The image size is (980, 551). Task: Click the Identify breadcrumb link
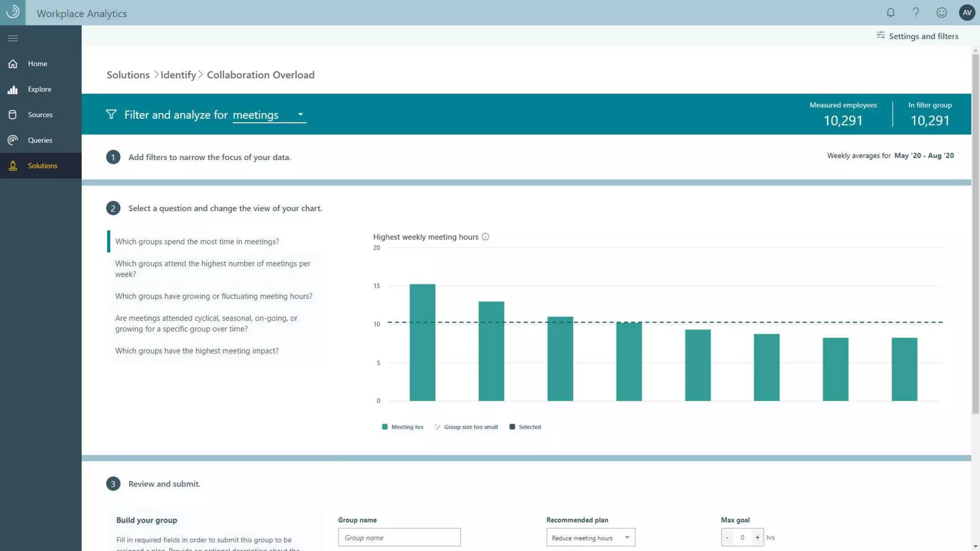(x=178, y=75)
